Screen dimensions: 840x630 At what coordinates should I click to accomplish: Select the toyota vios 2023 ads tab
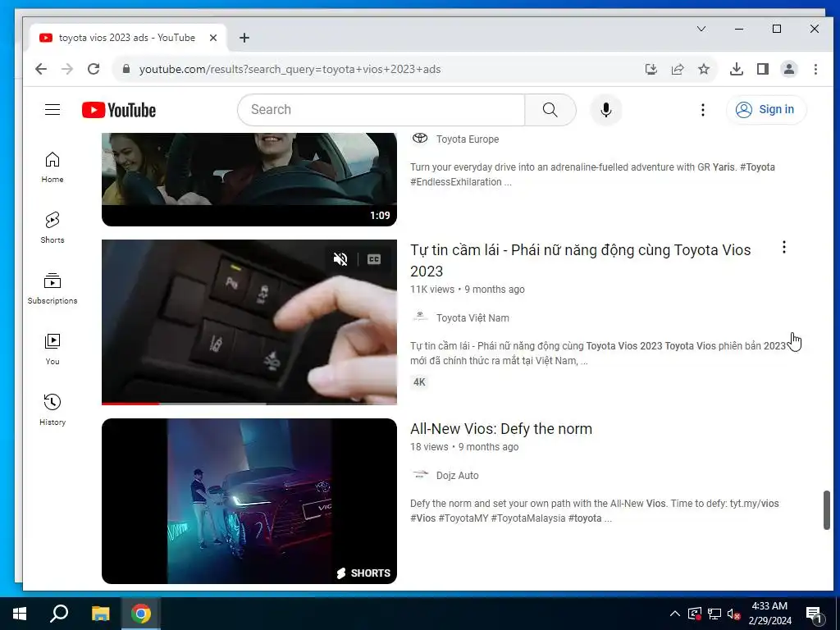pyautogui.click(x=128, y=38)
